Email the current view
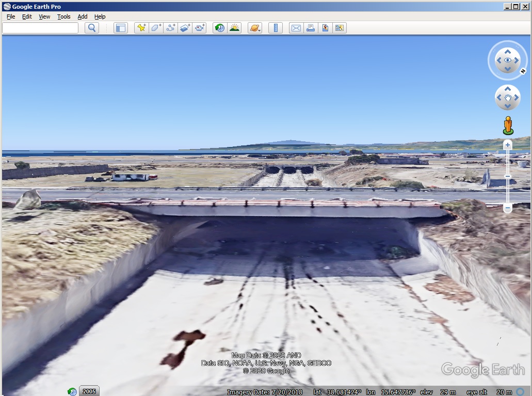The width and height of the screenshot is (532, 396). pos(296,28)
